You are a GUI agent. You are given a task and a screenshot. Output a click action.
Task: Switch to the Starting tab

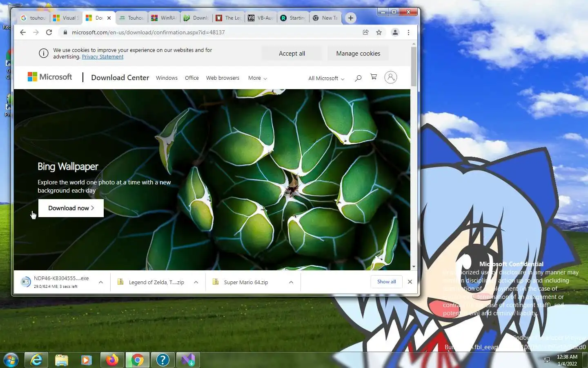pos(293,18)
